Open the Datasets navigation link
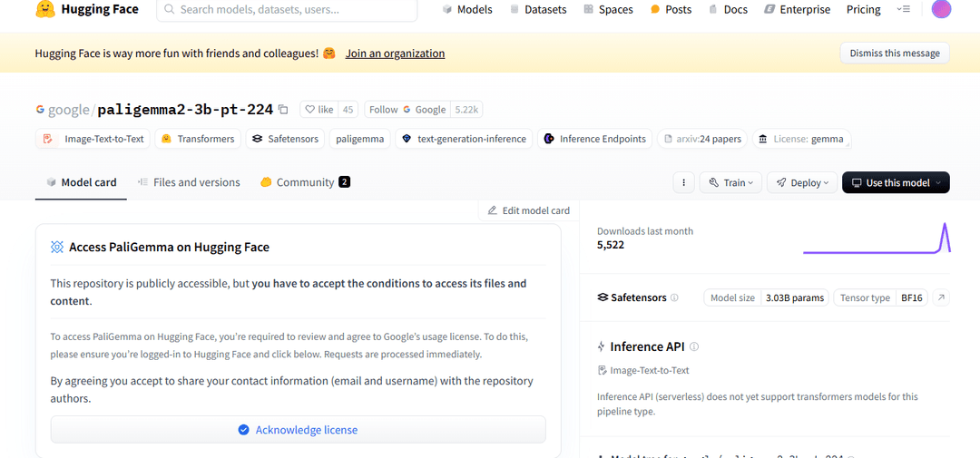This screenshot has height=458, width=980. (539, 9)
